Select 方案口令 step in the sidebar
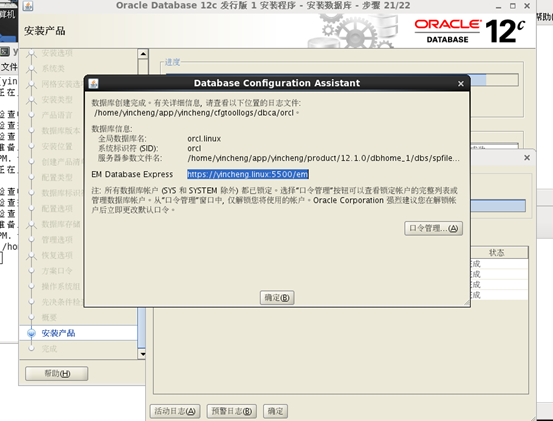This screenshot has width=553, height=421. (x=57, y=271)
